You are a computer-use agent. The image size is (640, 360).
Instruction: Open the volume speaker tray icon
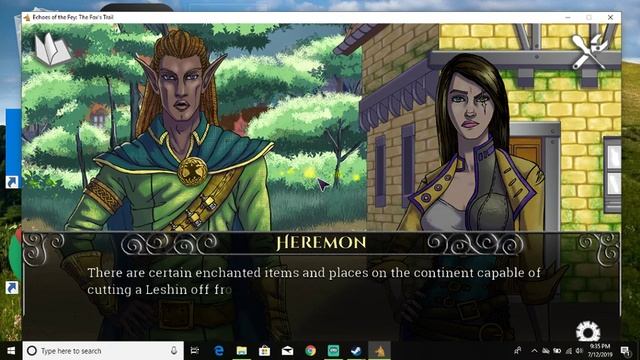coord(579,351)
